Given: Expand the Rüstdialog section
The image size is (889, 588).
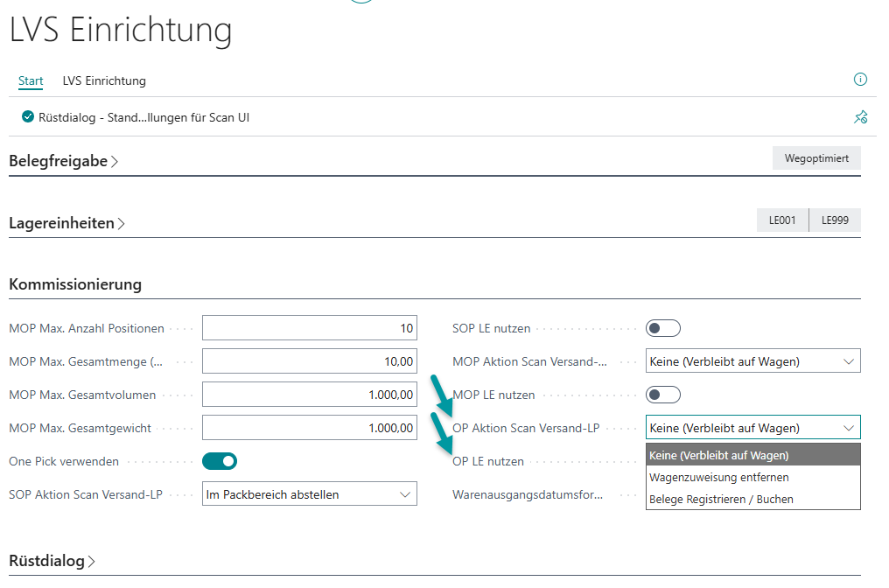Looking at the screenshot, I should point(52,561).
